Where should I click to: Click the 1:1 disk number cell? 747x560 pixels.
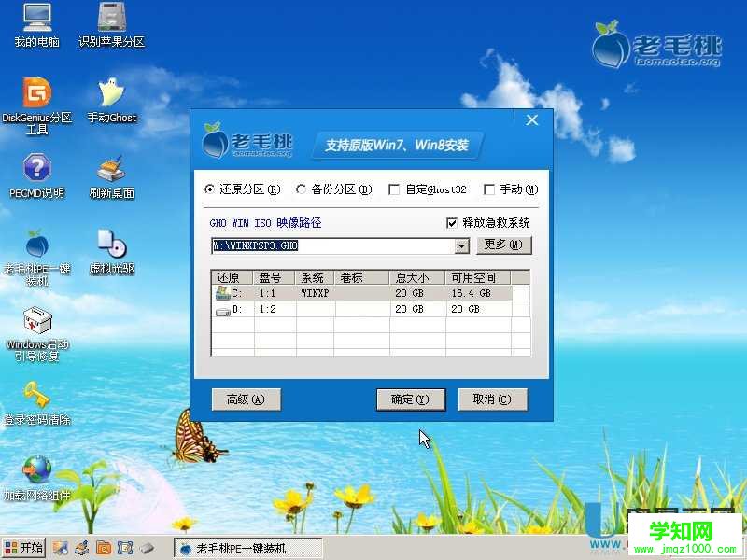pyautogui.click(x=275, y=293)
